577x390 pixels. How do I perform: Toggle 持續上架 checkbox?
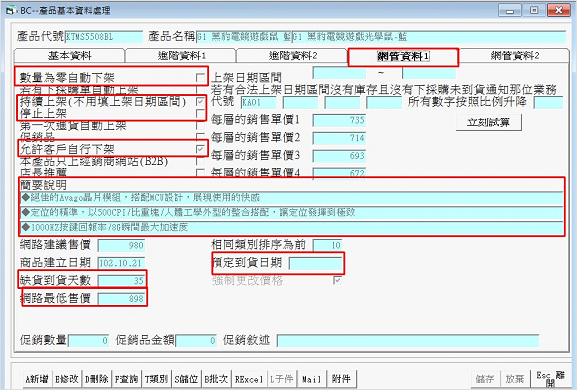[200, 102]
